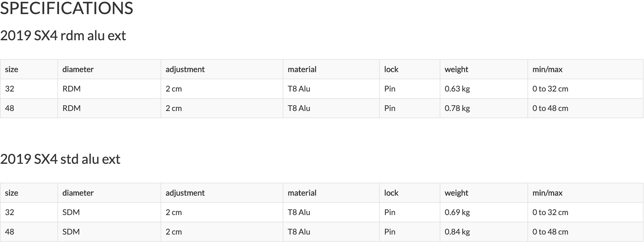Viewport: 644px width, 243px height.
Task: Select RDM cell in size 32 row
Action: 72,89
